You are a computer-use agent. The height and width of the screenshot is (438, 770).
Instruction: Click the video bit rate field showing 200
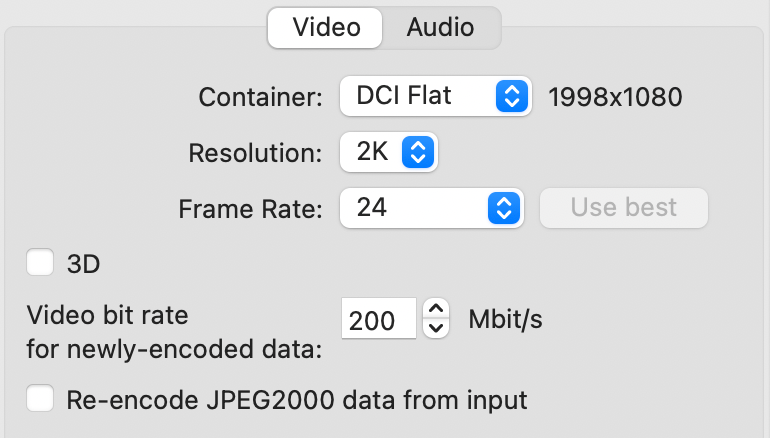[x=378, y=321]
